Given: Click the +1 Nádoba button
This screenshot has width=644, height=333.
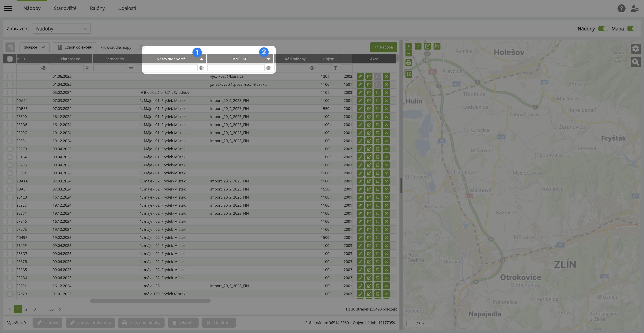Looking at the screenshot, I should click(x=383, y=47).
